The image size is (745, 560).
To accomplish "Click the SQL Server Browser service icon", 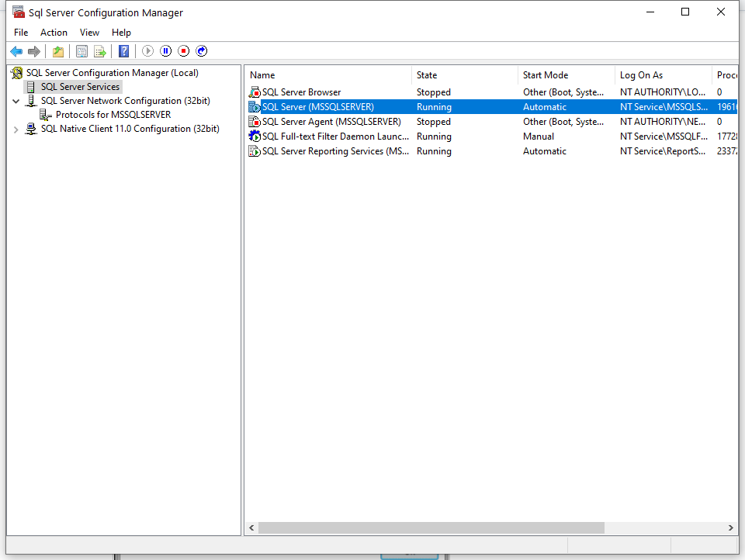I will pos(255,92).
